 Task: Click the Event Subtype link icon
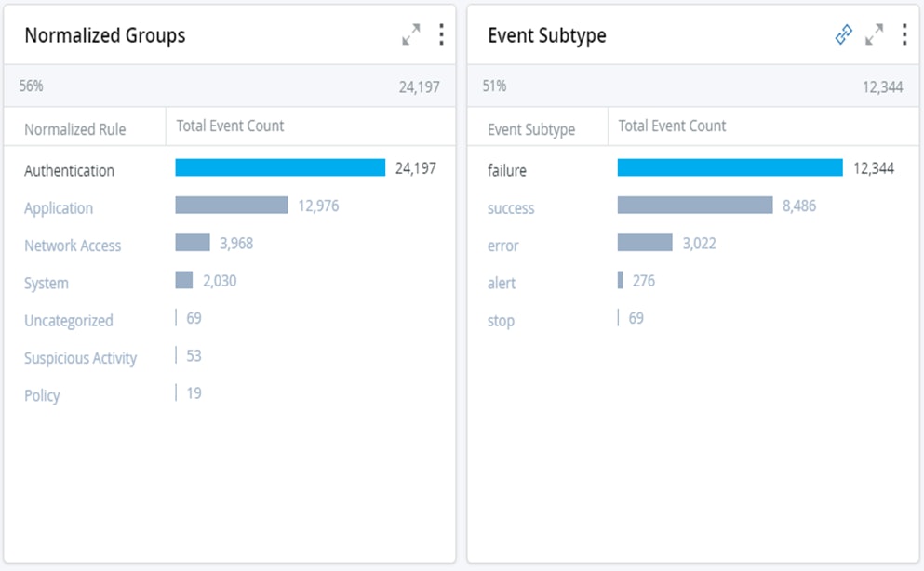[844, 35]
